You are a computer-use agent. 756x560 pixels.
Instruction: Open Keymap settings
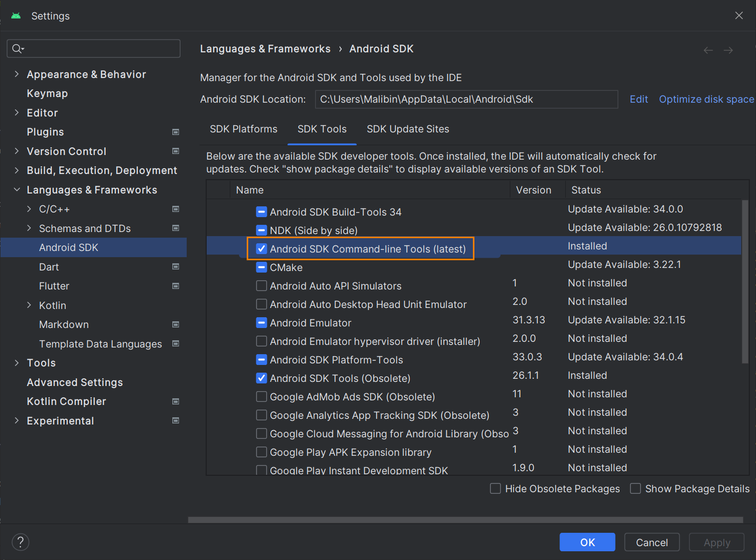pos(47,93)
